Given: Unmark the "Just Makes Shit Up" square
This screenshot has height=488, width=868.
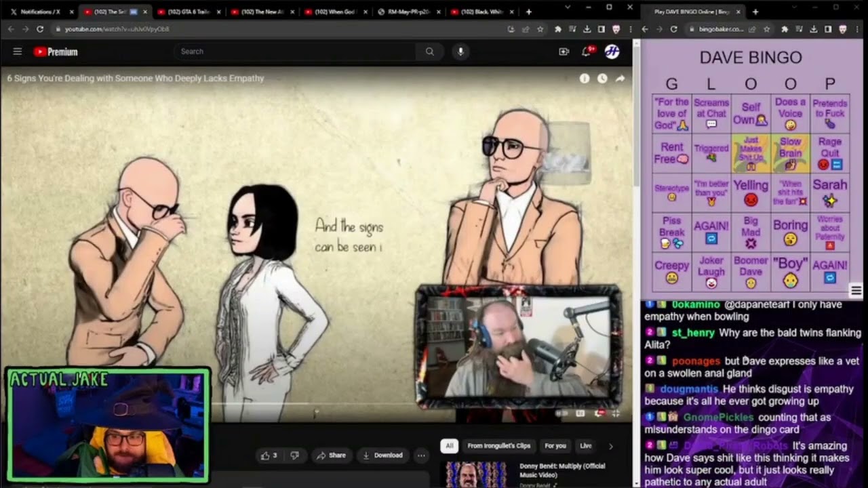Looking at the screenshot, I should tap(751, 153).
